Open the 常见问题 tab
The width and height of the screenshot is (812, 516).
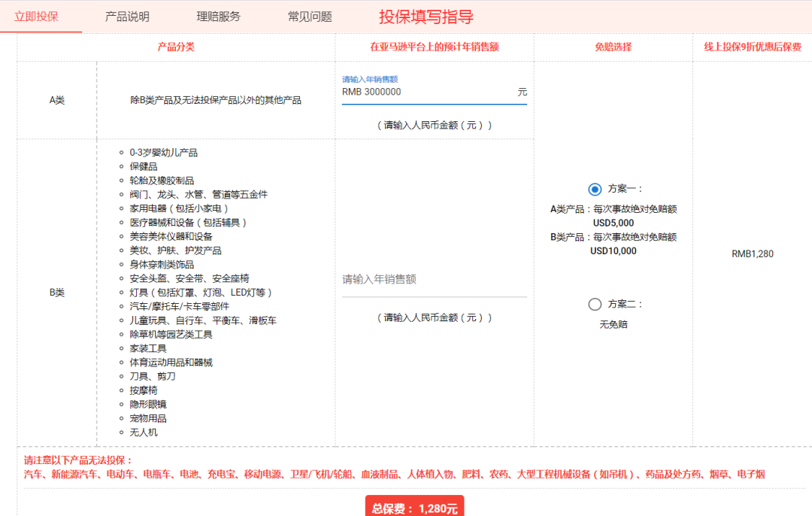pyautogui.click(x=310, y=17)
